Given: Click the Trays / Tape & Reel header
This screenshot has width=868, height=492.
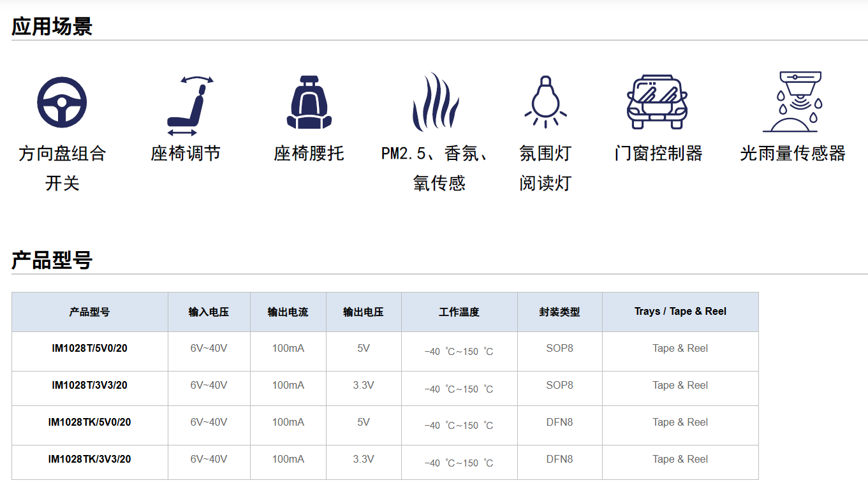Looking at the screenshot, I should click(680, 312).
